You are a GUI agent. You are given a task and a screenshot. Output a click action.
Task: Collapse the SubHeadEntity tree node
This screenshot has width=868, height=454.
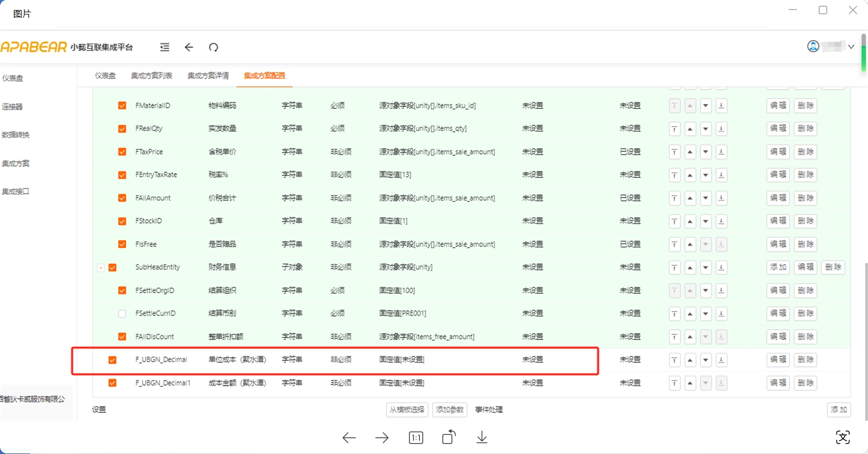101,268
